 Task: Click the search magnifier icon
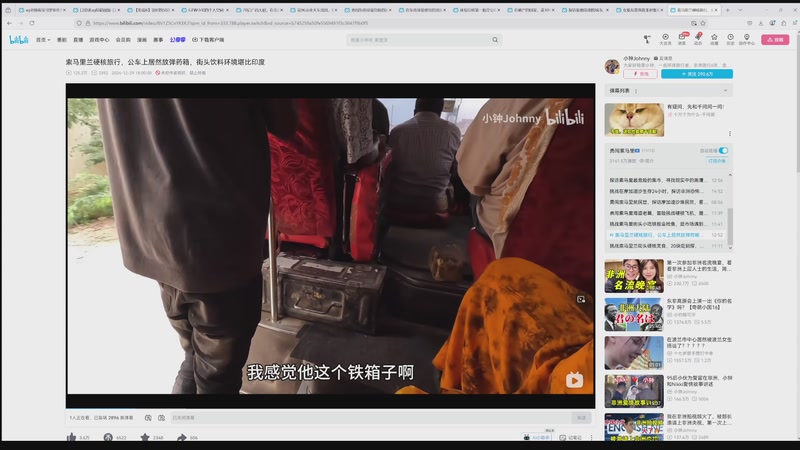click(495, 40)
